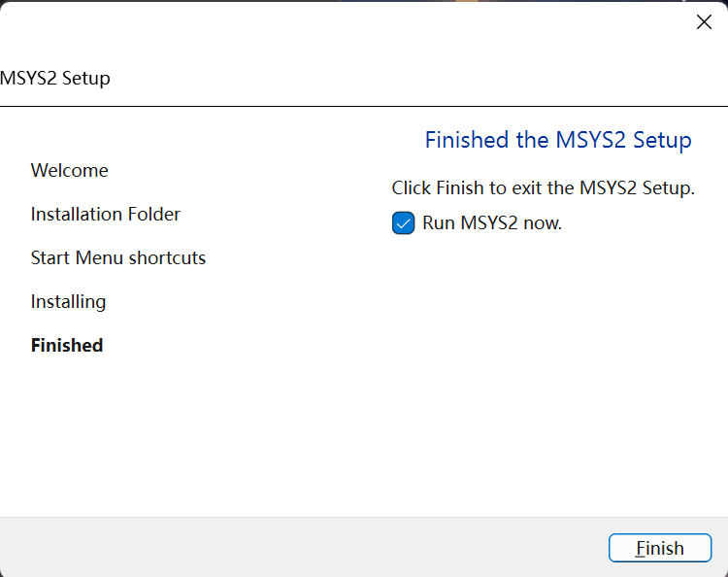
Task: Close the MSYS2 Setup window
Action: pos(704,22)
